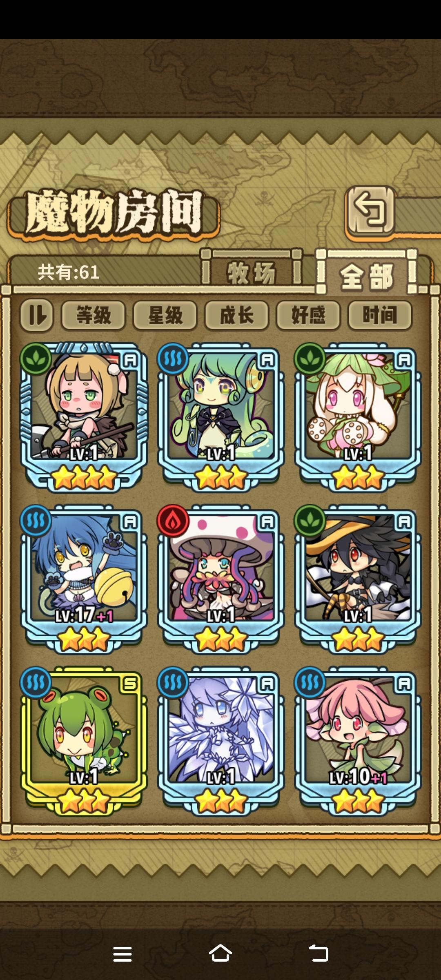Toggle the sort order direction icon
Screen dimensions: 441x980
[37, 315]
